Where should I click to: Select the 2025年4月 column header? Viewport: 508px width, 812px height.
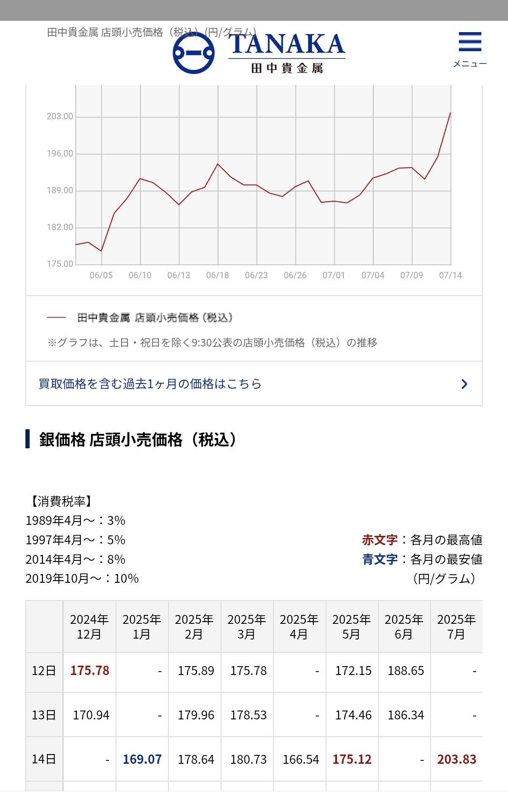[299, 627]
